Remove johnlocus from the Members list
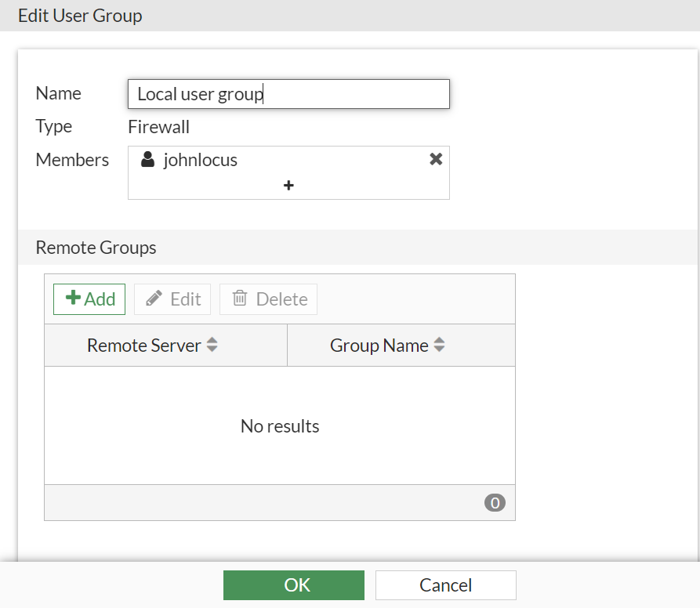700x608 pixels. point(436,159)
